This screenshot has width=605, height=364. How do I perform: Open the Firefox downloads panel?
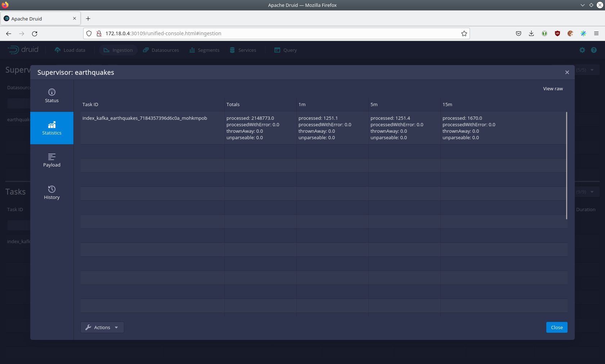(531, 33)
